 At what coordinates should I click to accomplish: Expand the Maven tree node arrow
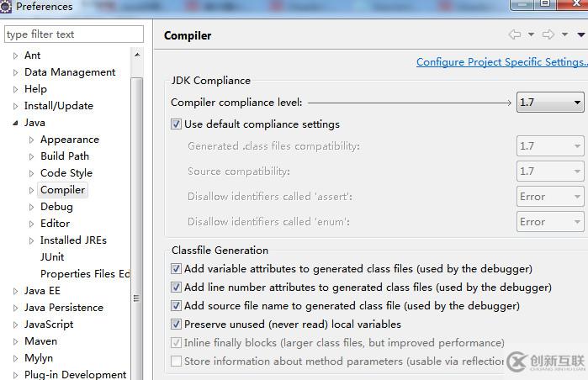pos(15,341)
